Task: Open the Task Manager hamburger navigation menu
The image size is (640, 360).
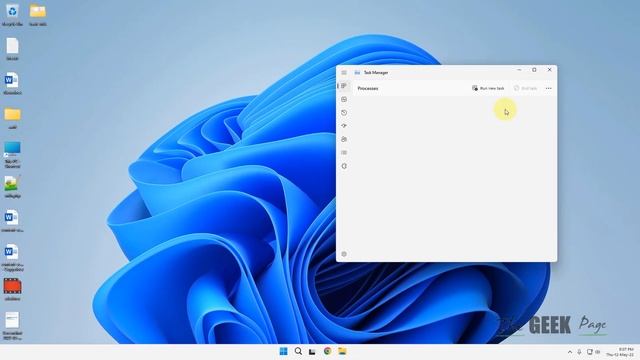Action: (x=344, y=73)
